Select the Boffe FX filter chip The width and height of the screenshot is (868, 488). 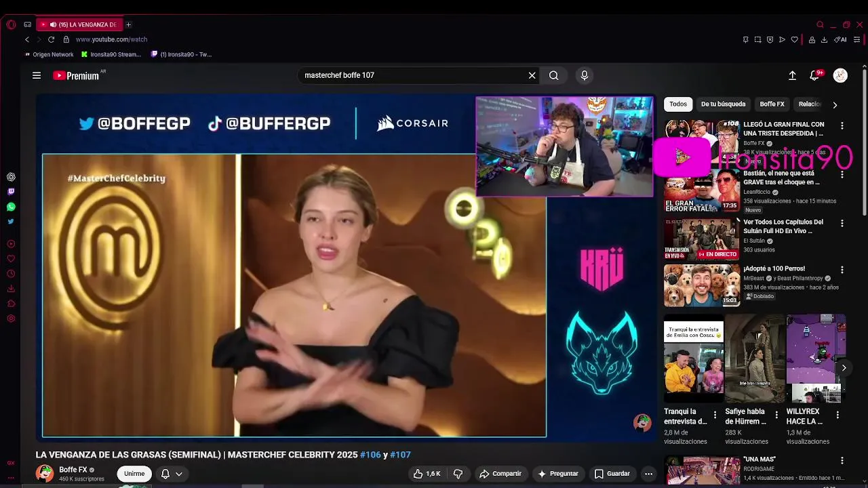pos(772,104)
